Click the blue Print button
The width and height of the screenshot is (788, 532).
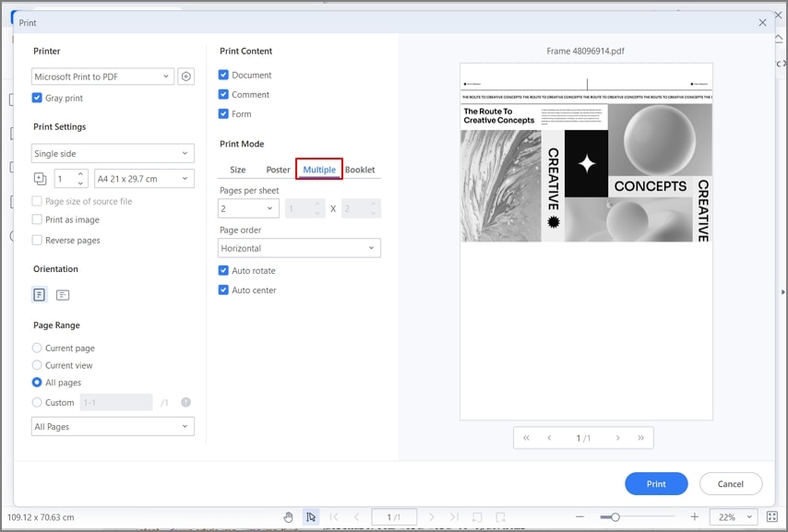[x=656, y=483]
